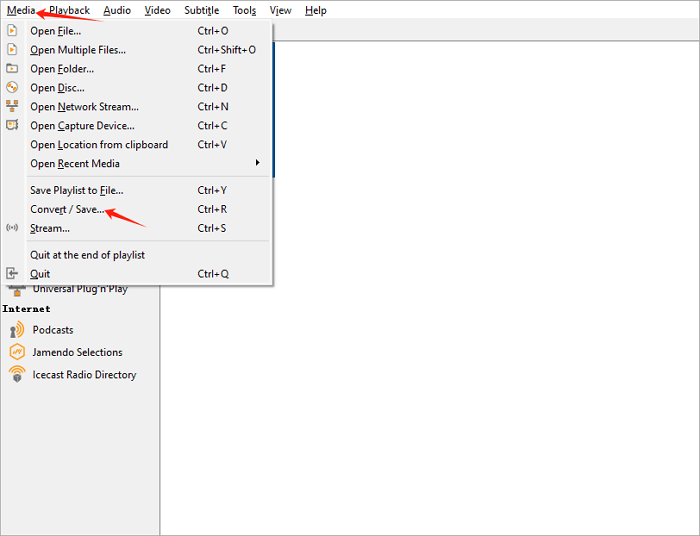Open the Video menu
700x536 pixels.
pos(158,10)
